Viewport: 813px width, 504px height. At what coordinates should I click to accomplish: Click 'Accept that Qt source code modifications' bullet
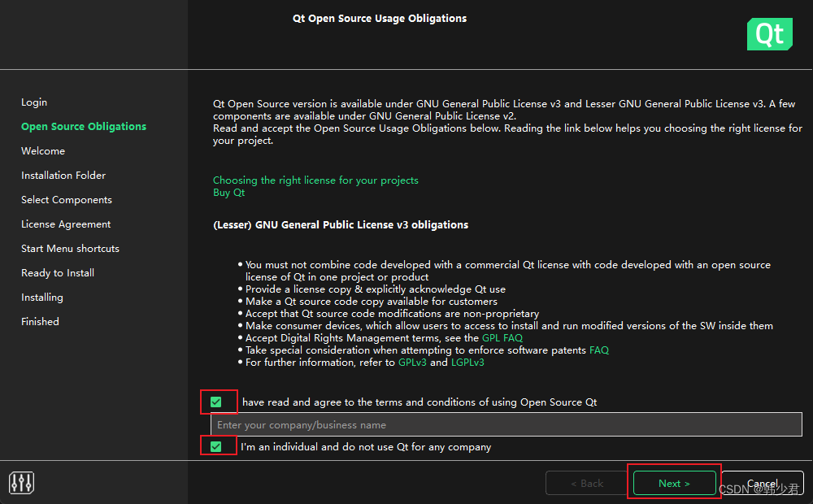coord(392,314)
